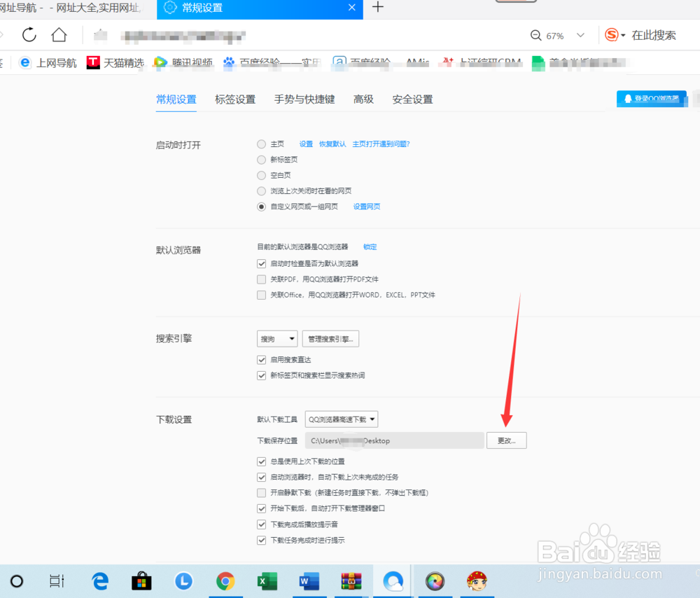Open Microsoft Store from the taskbar
700x598 pixels.
[x=141, y=581]
